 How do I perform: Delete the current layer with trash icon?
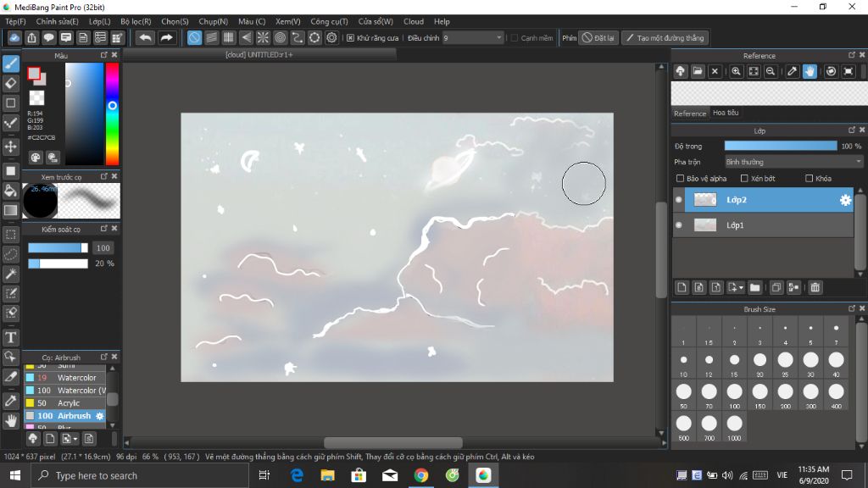pyautogui.click(x=815, y=287)
